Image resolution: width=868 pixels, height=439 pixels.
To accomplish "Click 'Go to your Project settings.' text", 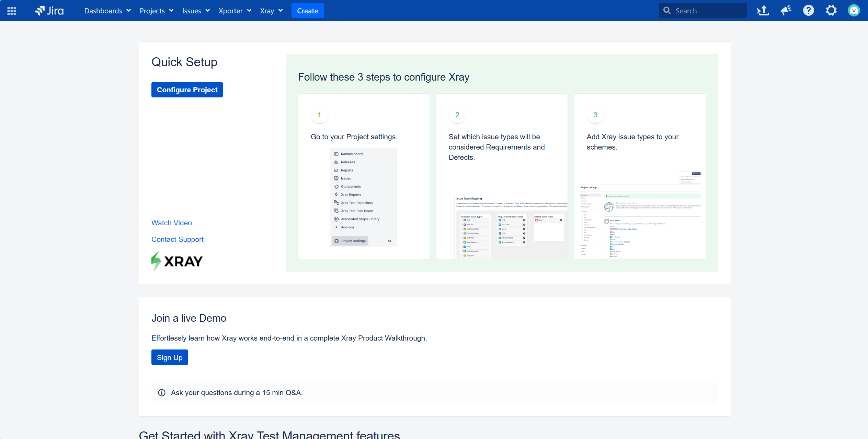I will pos(354,137).
